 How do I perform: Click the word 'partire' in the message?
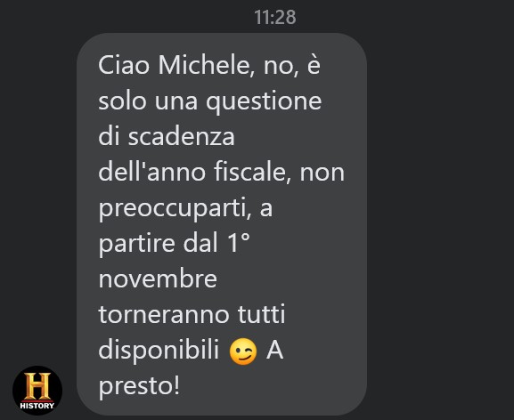click(x=136, y=244)
